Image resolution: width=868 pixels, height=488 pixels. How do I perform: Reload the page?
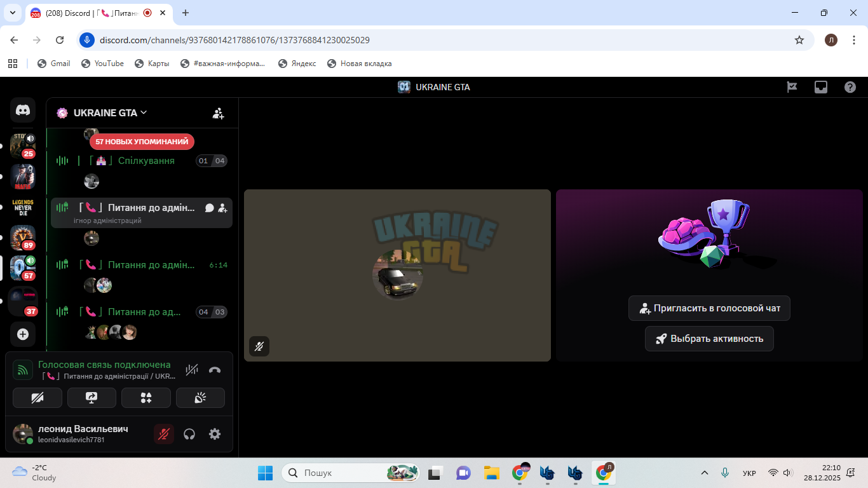pos(60,40)
